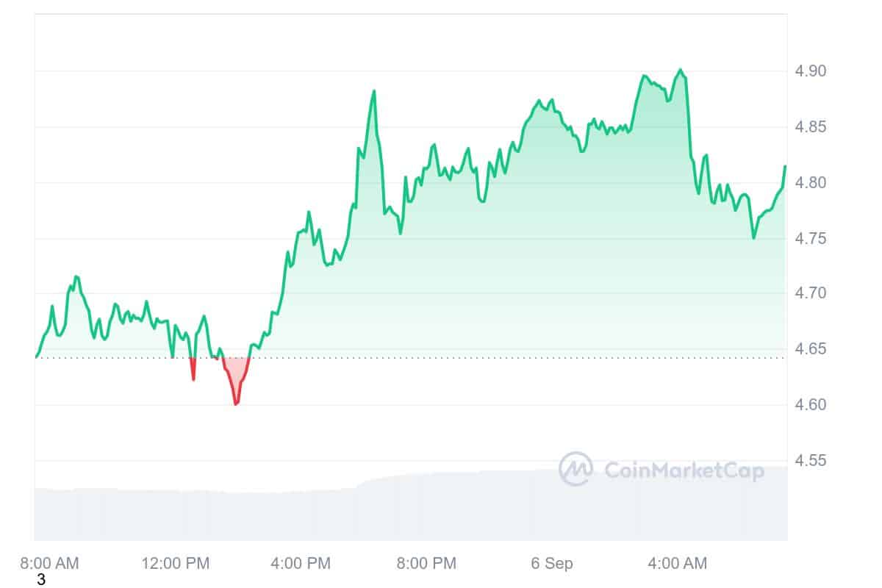Select the 8:00 PM axis label

tap(427, 564)
